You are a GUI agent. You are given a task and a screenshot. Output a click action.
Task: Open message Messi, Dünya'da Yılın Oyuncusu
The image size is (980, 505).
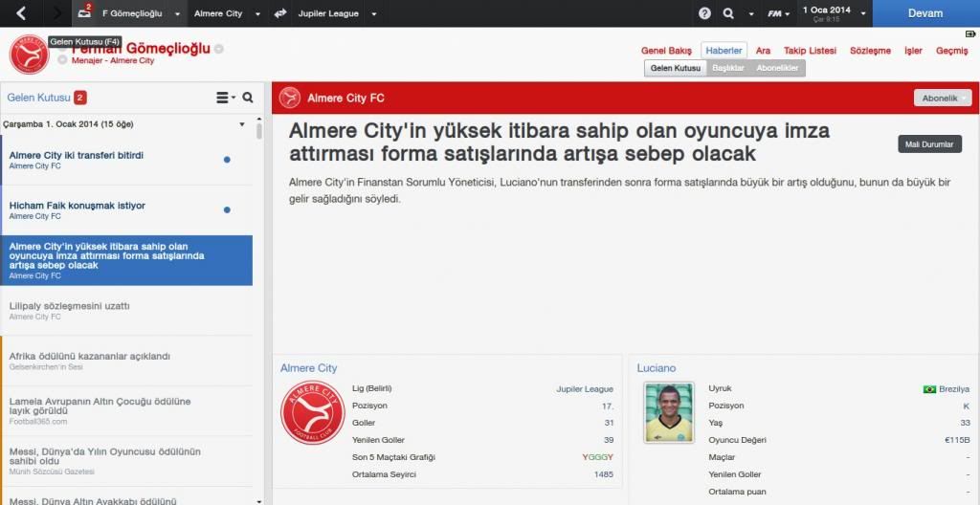[126, 461]
